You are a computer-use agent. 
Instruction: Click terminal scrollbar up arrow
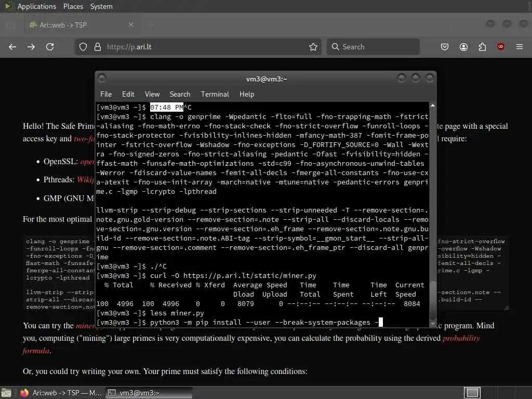coord(433,105)
